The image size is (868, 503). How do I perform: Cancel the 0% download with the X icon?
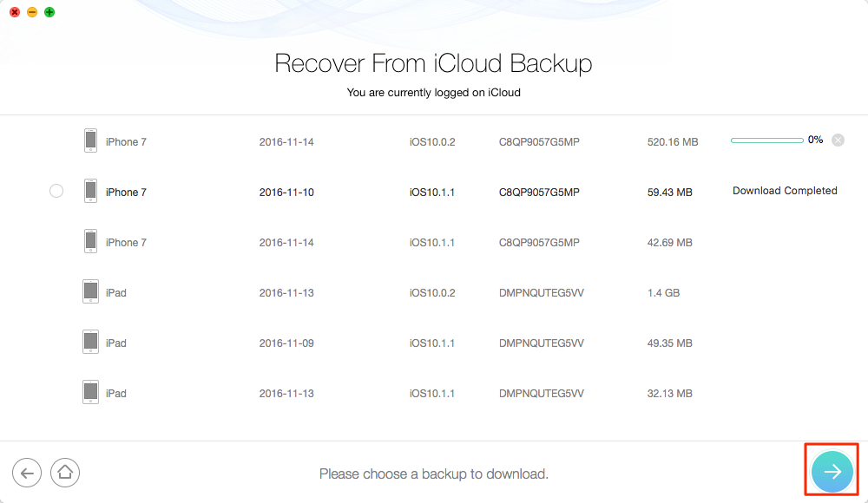[838, 140]
